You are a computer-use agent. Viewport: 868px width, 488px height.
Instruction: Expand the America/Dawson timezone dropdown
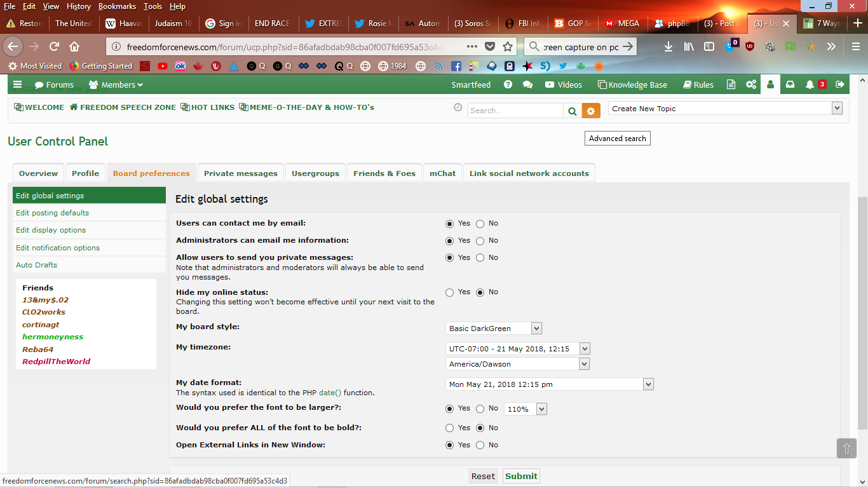[x=518, y=364]
